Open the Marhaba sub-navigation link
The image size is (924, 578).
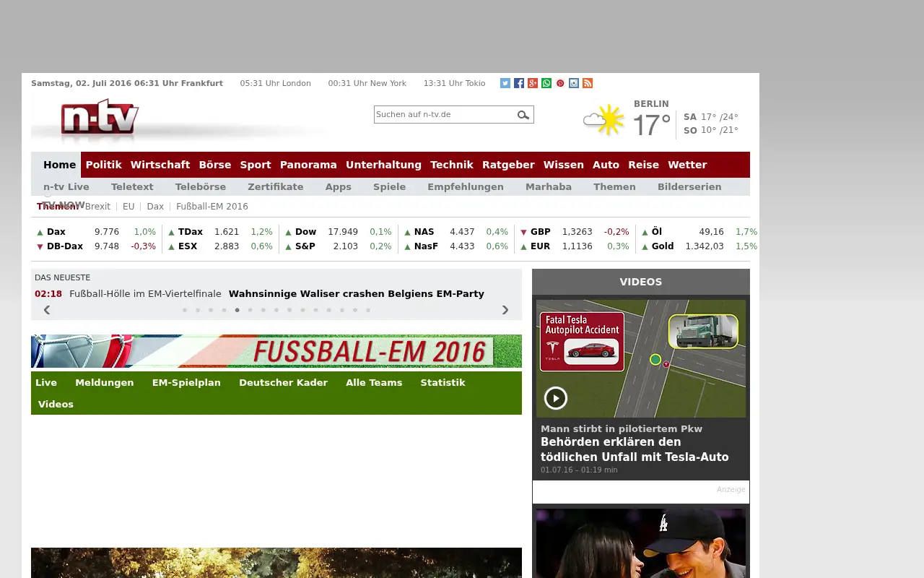coord(549,186)
